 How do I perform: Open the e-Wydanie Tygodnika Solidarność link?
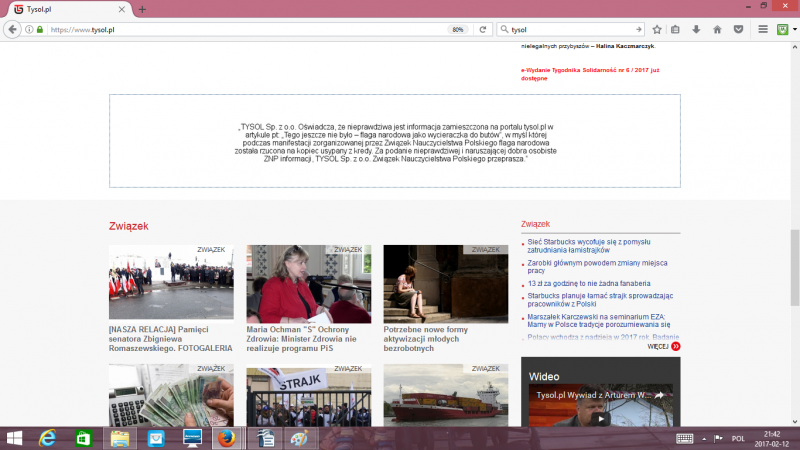590,74
